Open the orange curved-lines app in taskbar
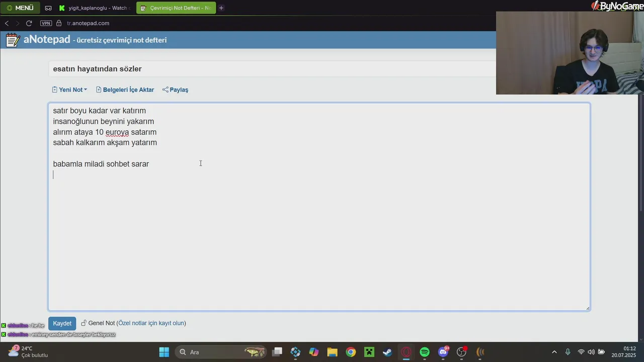This screenshot has width=644, height=362. 480,352
